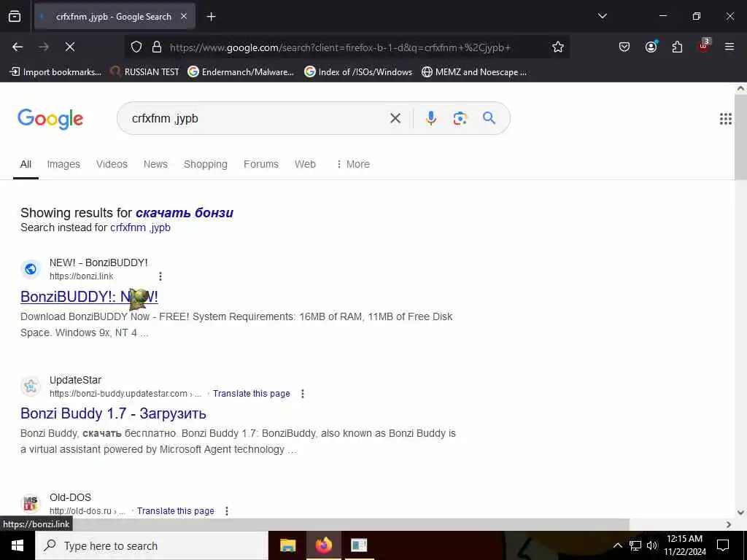Image resolution: width=747 pixels, height=560 pixels.
Task: Open options for the BonziBUDDY result
Action: (x=160, y=276)
